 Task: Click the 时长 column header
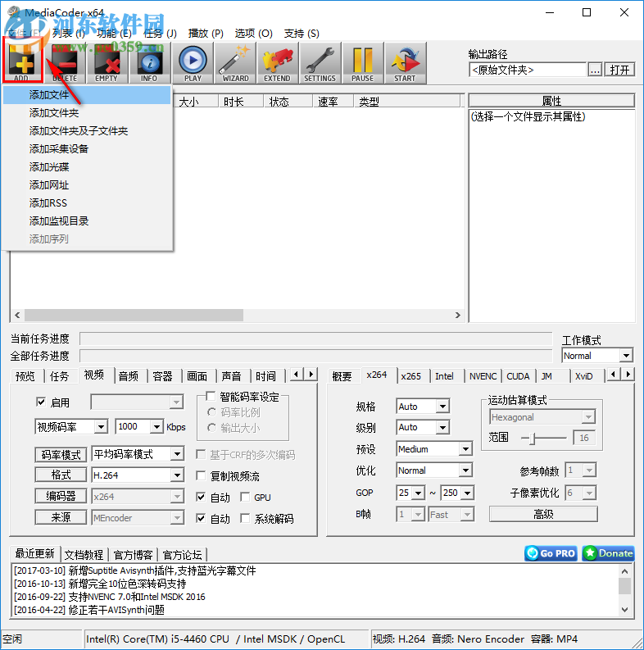coord(241,102)
